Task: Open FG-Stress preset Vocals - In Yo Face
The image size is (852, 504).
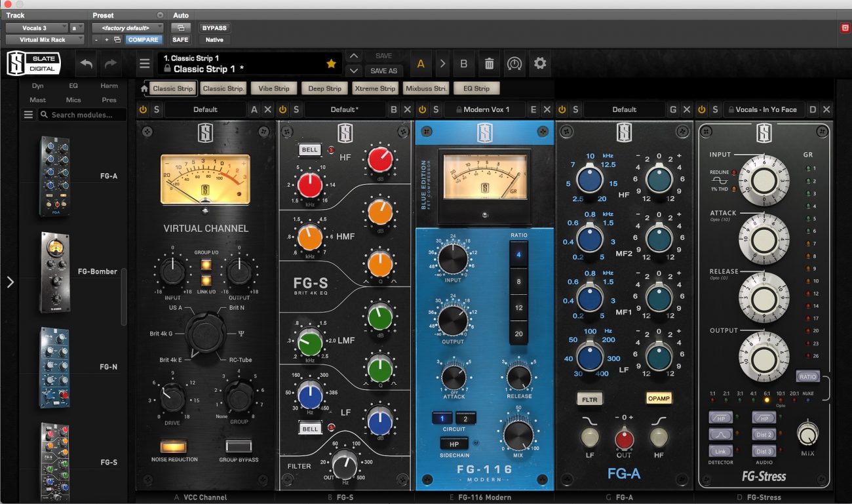Action: coord(764,109)
